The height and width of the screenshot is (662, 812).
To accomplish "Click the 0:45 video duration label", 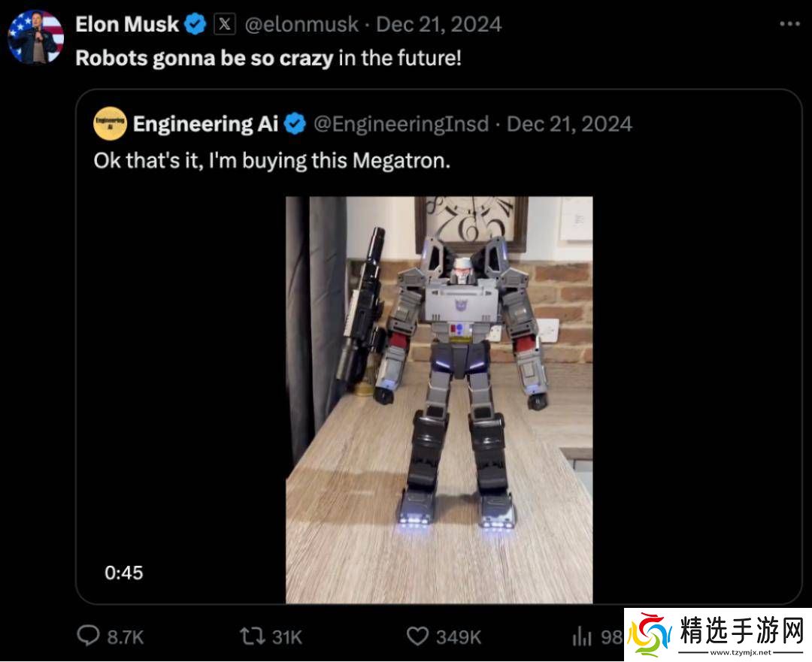I will tap(123, 573).
